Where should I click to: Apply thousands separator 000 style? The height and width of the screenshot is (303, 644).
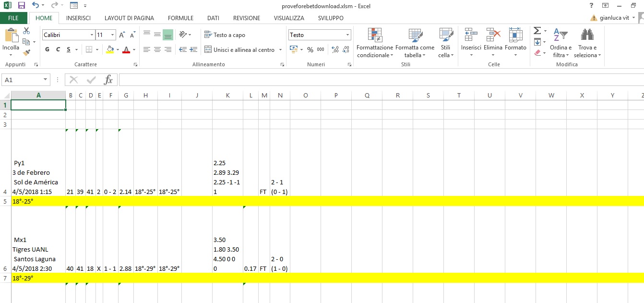point(321,49)
